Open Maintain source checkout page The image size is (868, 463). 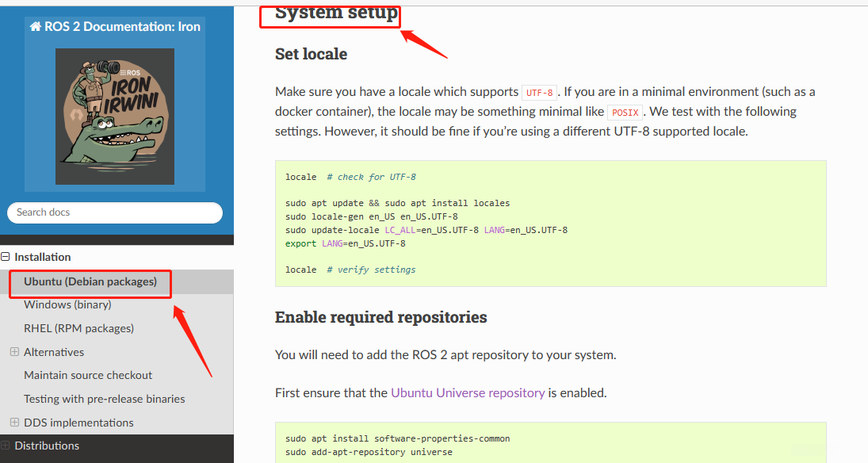click(x=88, y=376)
